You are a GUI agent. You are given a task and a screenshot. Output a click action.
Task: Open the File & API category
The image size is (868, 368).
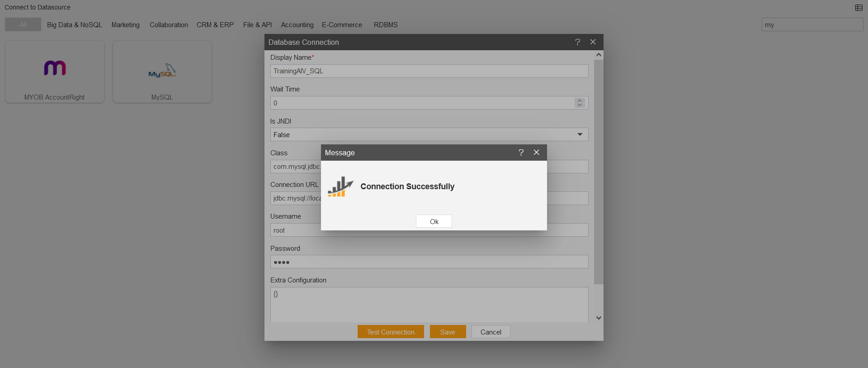click(x=257, y=25)
